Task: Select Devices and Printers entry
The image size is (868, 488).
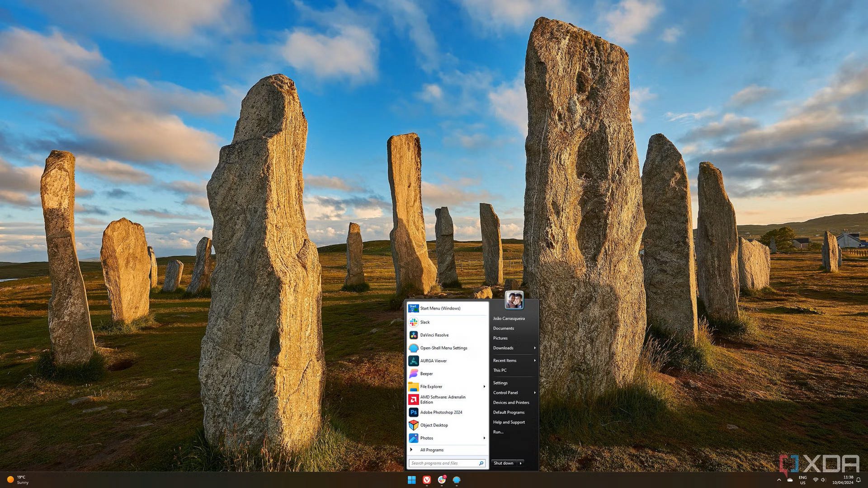Action: pos(511,403)
